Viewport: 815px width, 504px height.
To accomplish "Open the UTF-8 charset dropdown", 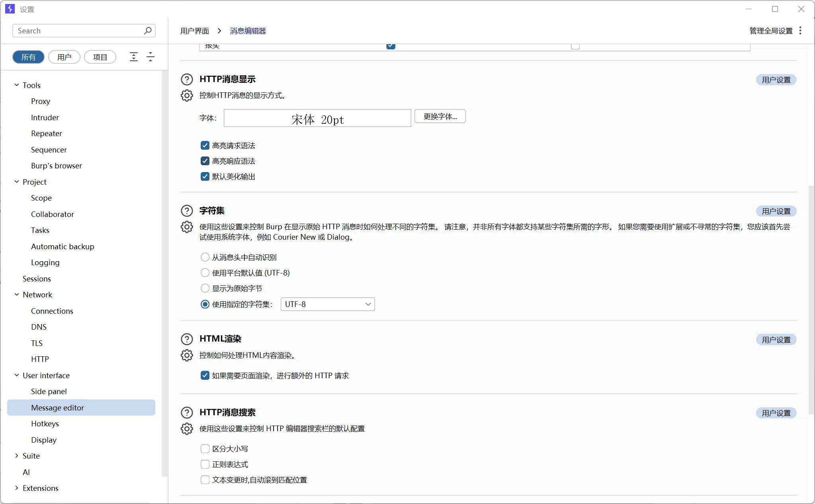I will pyautogui.click(x=328, y=304).
